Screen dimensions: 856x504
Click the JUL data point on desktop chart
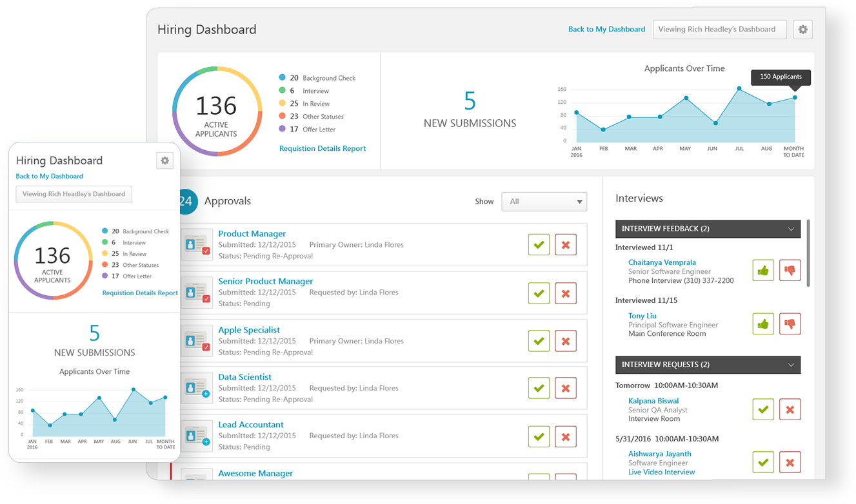pos(739,88)
